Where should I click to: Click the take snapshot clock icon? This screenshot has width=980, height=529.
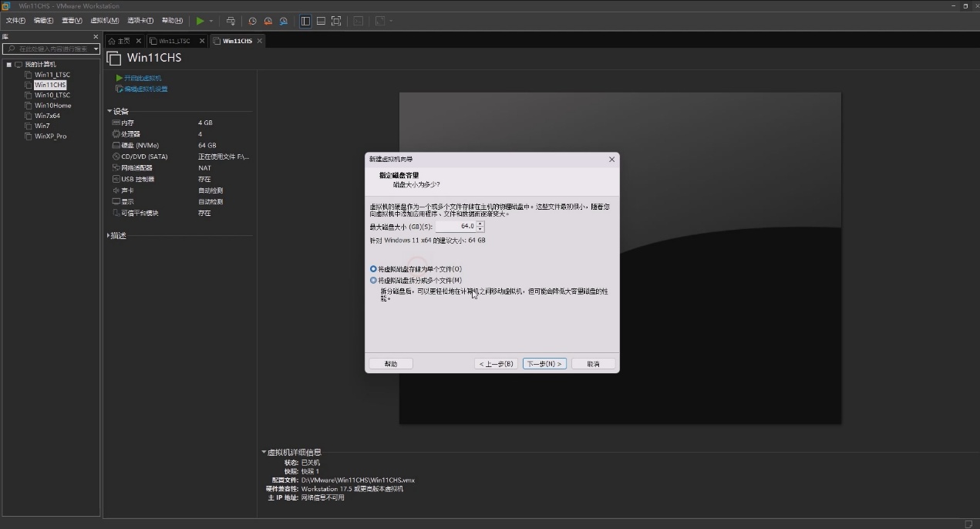[x=252, y=21]
